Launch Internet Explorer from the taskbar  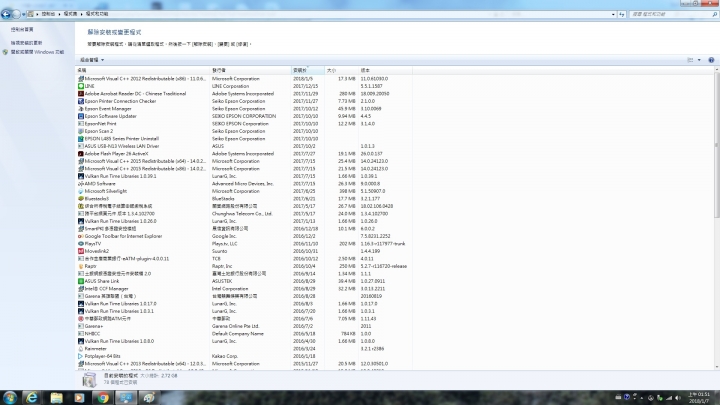point(32,398)
